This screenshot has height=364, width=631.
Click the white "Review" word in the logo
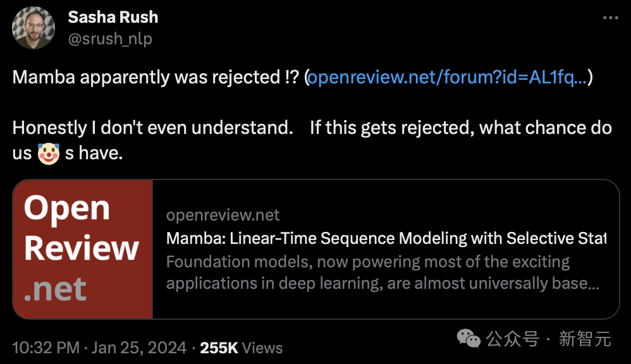pyautogui.click(x=82, y=248)
